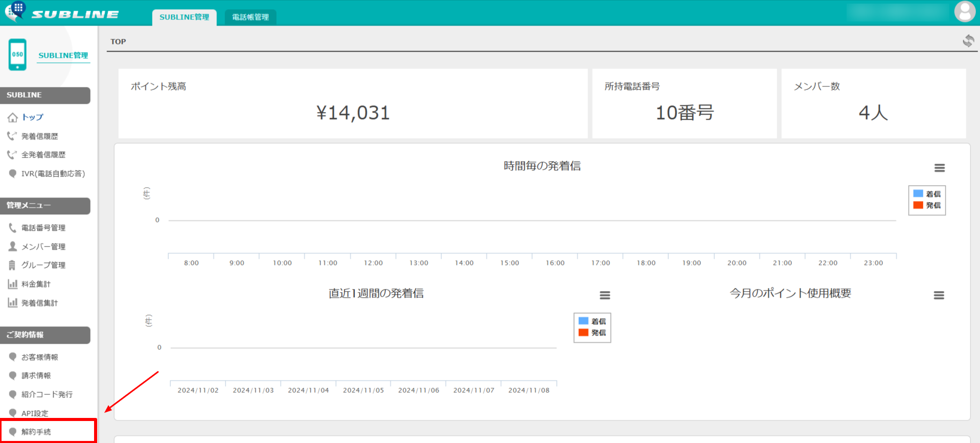Click the 050 phone icon

pos(17,54)
